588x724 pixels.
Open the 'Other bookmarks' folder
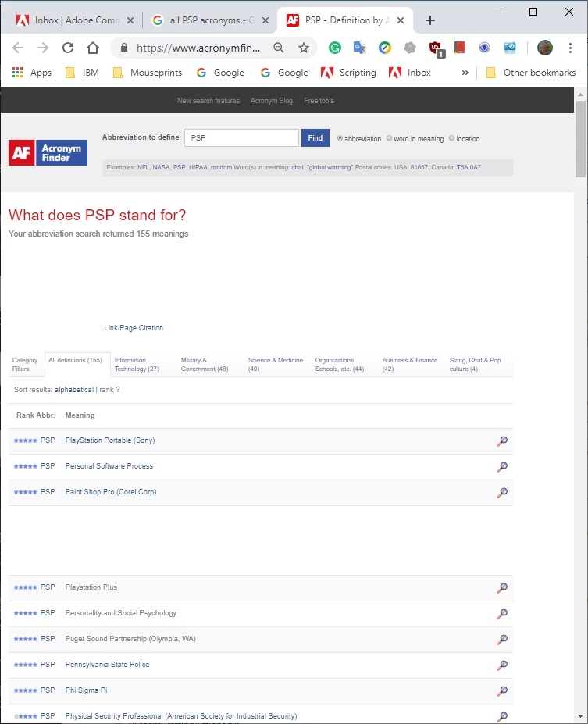point(531,73)
